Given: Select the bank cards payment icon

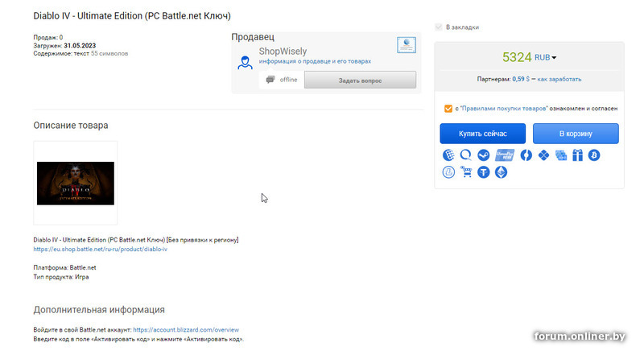Looking at the screenshot, I should coord(561,155).
